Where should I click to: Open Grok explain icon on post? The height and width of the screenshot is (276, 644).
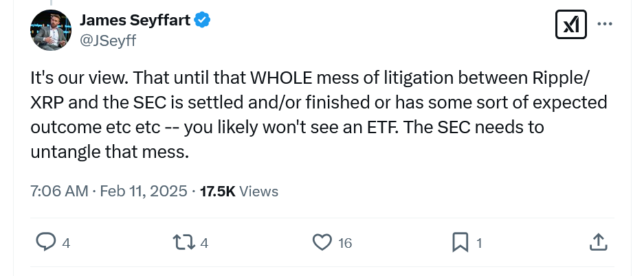click(570, 25)
